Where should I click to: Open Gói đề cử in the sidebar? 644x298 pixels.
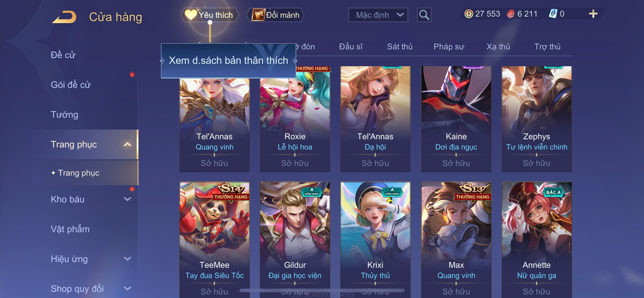click(70, 85)
